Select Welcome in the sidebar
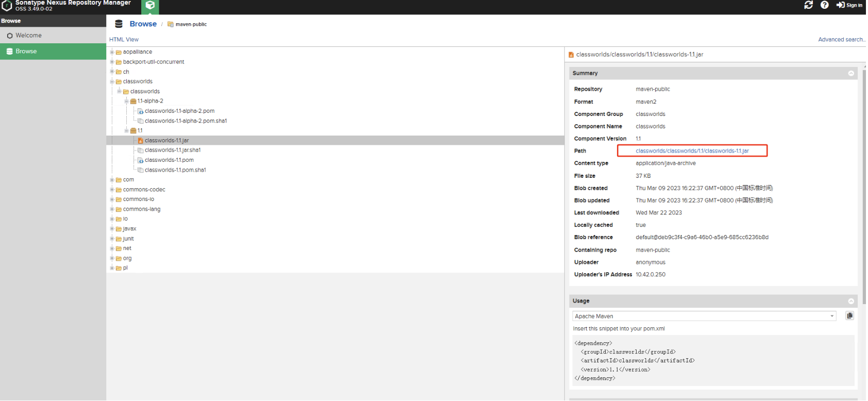 point(53,36)
